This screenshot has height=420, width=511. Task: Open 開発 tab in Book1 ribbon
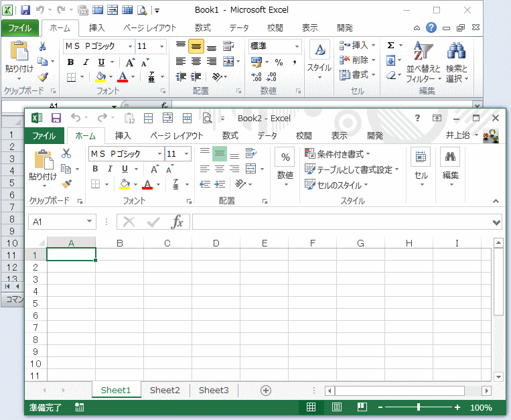tap(345, 27)
